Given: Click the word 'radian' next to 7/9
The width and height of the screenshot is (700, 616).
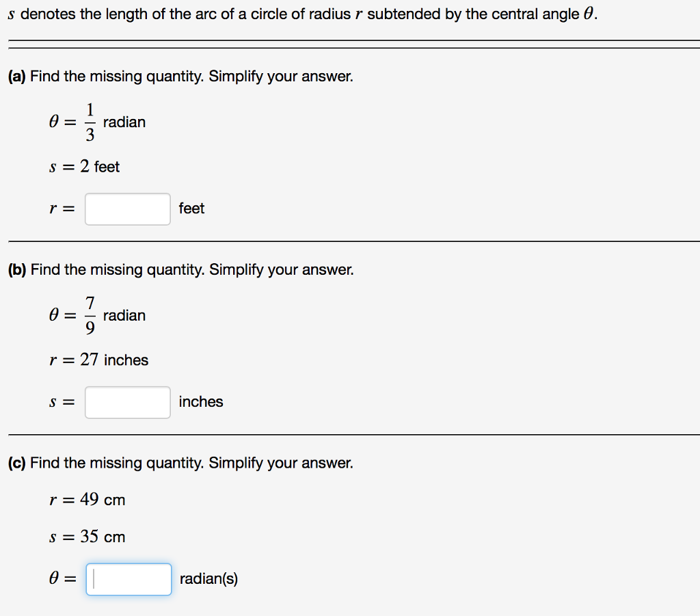Looking at the screenshot, I should coord(124,315).
